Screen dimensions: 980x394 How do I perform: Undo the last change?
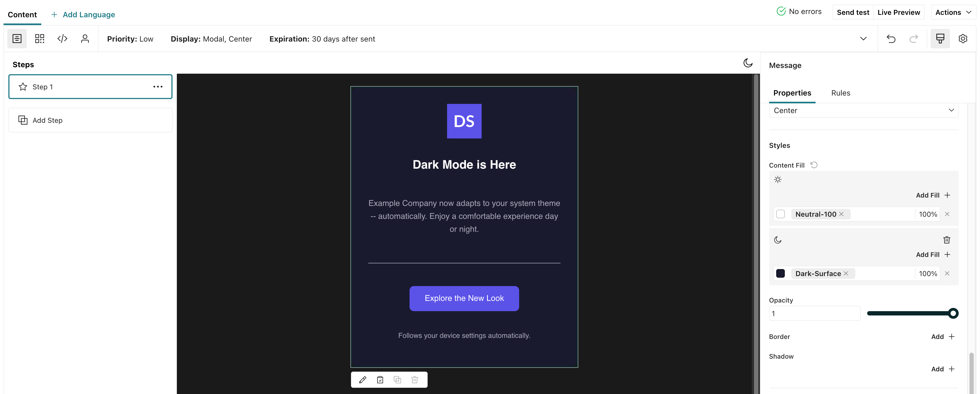point(891,39)
